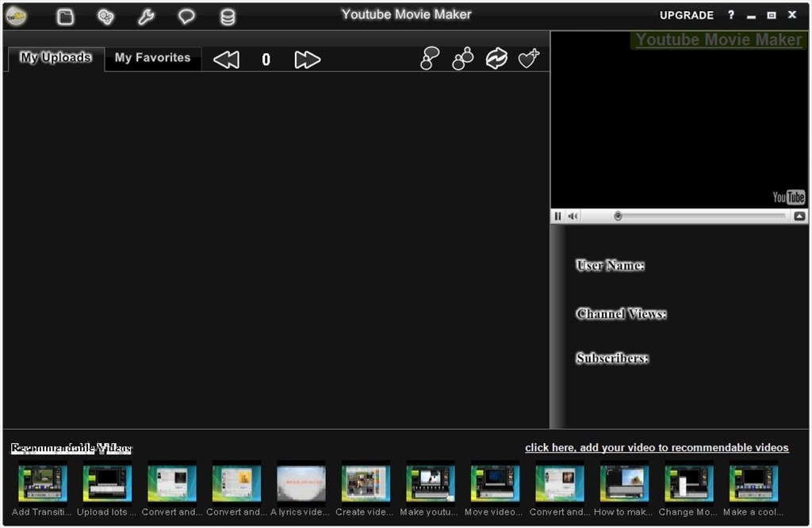Click the player seek slider knob
Image resolution: width=812 pixels, height=528 pixels.
(617, 216)
